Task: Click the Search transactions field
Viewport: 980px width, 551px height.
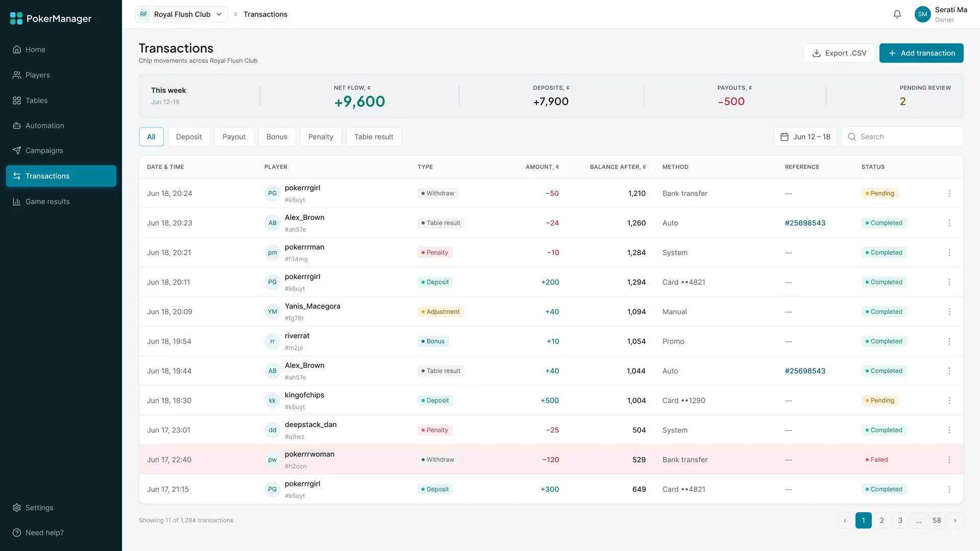Action: 902,137
